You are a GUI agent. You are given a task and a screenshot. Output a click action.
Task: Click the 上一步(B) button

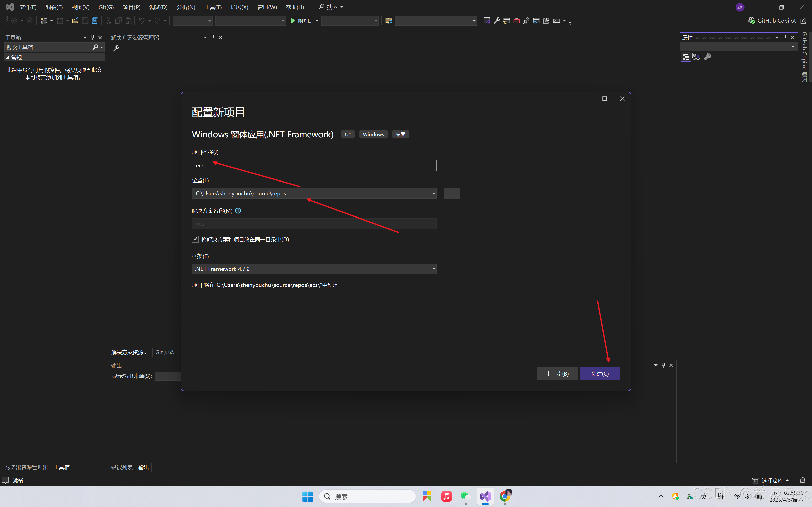557,374
